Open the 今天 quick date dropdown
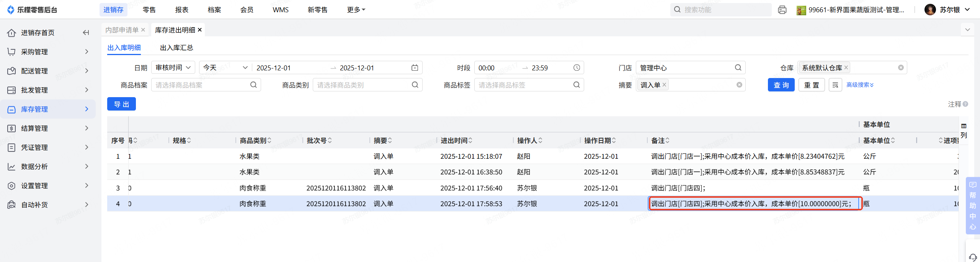This screenshot has width=980, height=262. (225, 68)
